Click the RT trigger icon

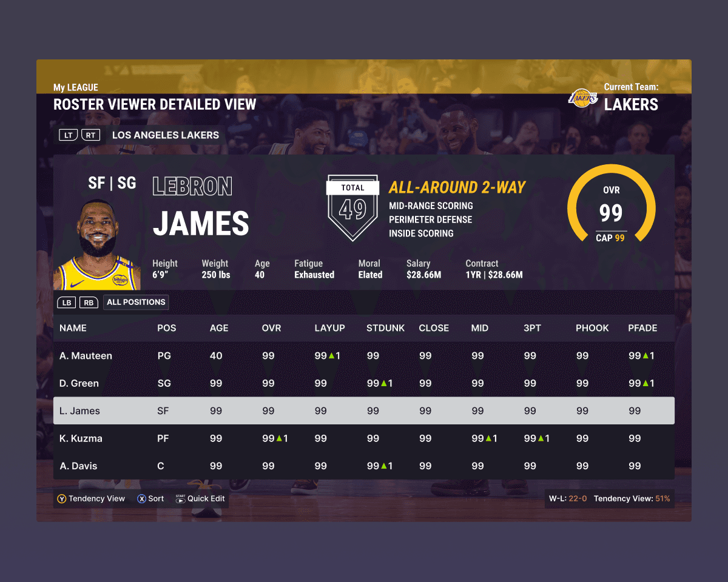point(90,135)
